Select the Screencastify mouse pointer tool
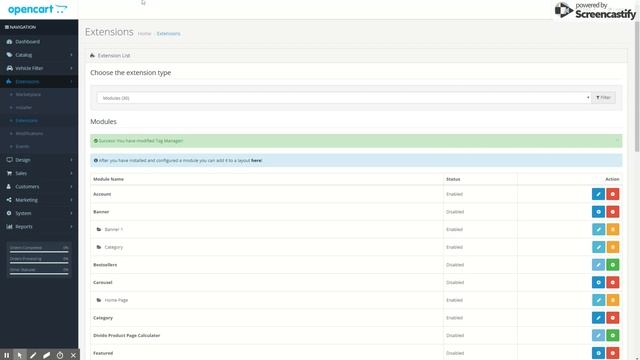Image resolution: width=640 pixels, height=360 pixels. (x=20, y=355)
